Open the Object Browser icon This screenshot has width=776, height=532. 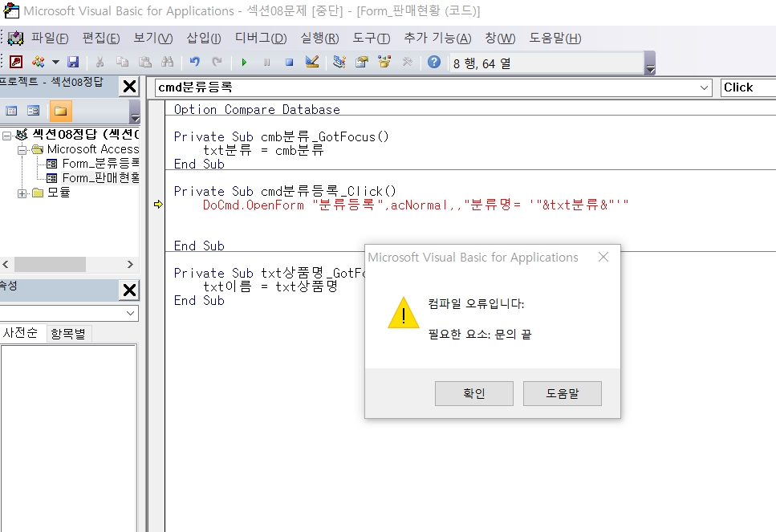tap(384, 63)
